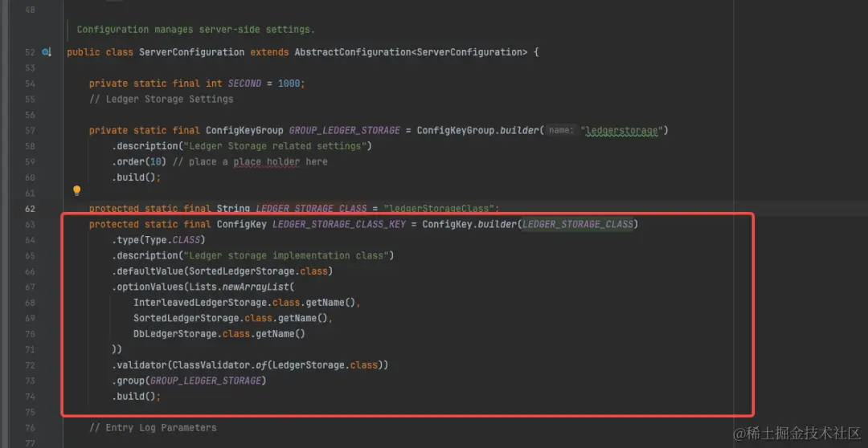868x448 pixels.
Task: Click line number 66 in the gutter
Action: [x=30, y=271]
